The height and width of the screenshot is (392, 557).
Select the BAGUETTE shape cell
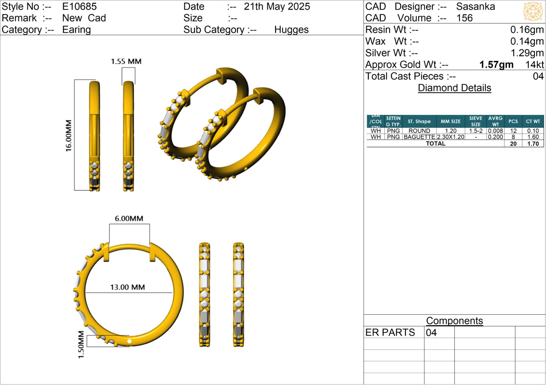coord(419,137)
